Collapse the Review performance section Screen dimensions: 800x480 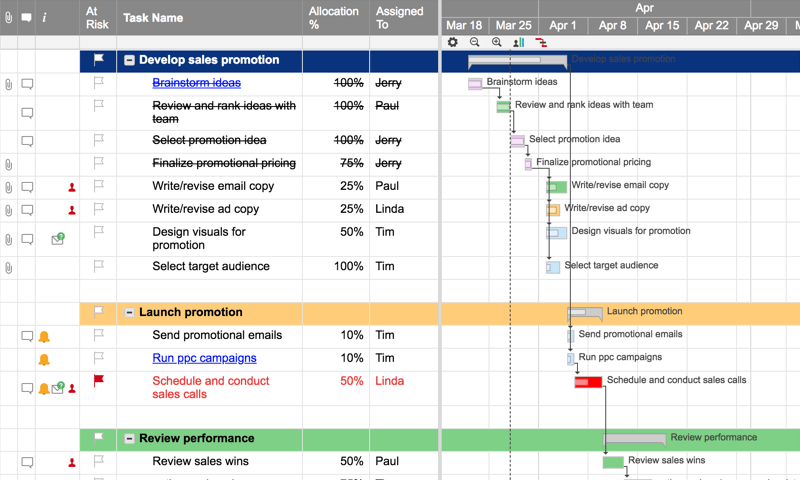pos(130,439)
